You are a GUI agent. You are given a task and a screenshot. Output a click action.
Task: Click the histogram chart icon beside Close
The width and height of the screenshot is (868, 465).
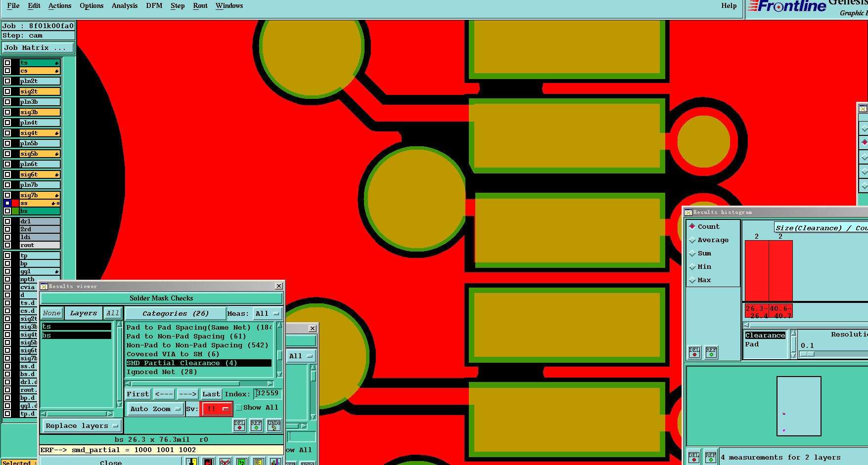[275, 462]
